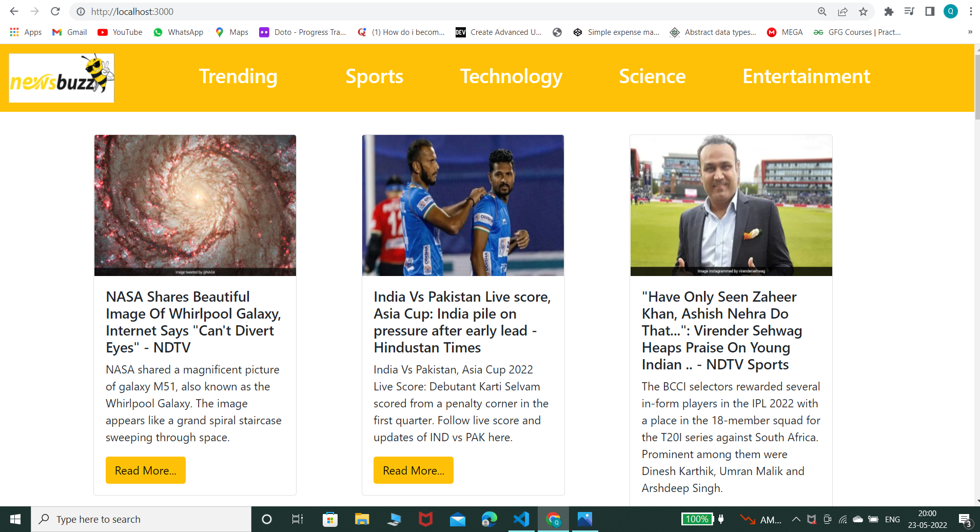980x532 pixels.
Task: Expand the bookmarks overflow chevron
Action: [x=970, y=32]
